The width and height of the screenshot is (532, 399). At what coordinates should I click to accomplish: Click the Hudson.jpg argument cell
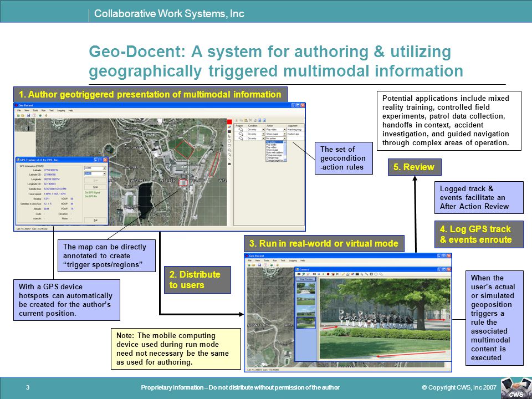click(295, 134)
